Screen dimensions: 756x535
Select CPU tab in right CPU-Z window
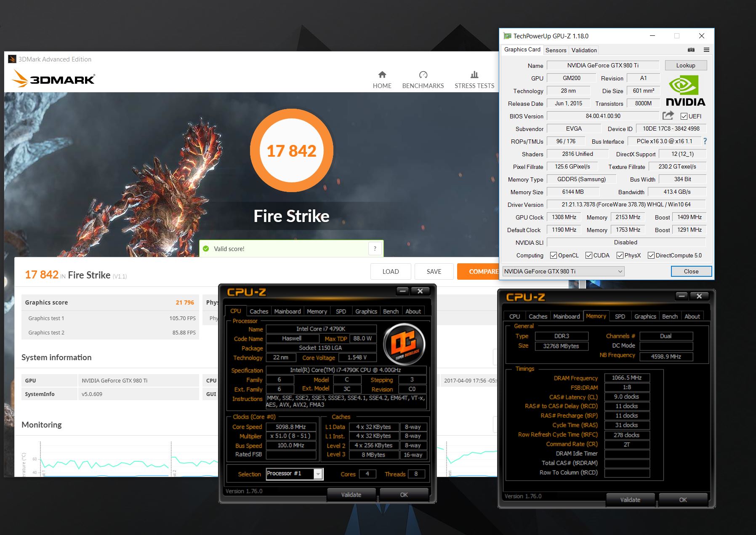pyautogui.click(x=514, y=316)
